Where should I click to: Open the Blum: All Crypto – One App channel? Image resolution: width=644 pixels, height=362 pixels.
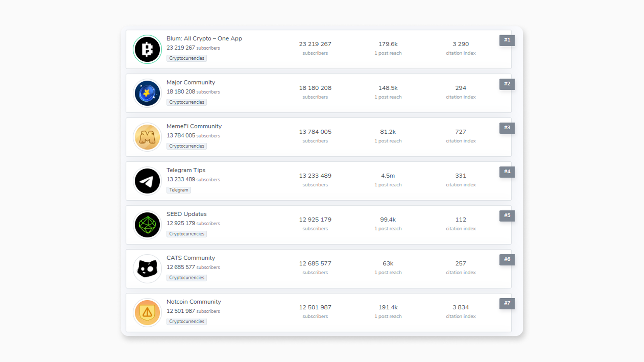point(204,38)
